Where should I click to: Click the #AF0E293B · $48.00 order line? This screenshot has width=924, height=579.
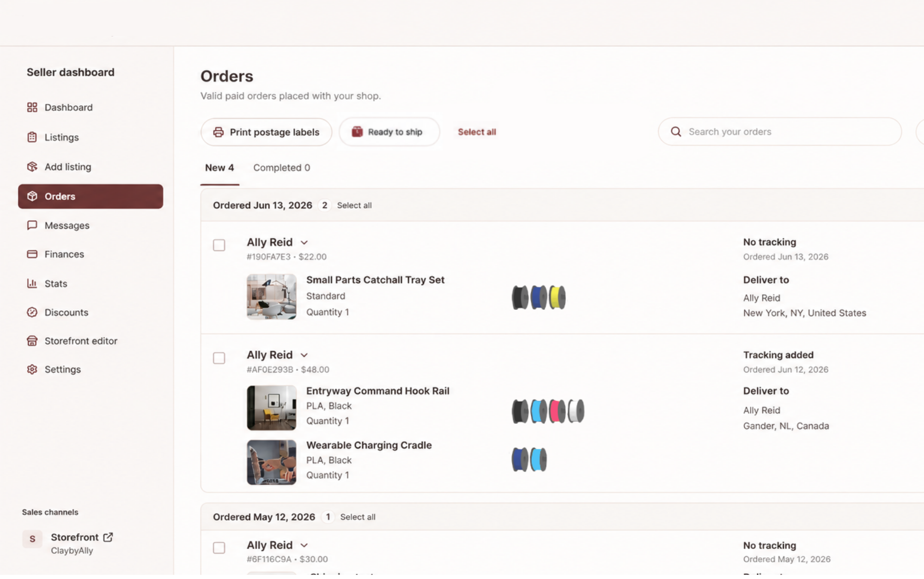click(288, 370)
